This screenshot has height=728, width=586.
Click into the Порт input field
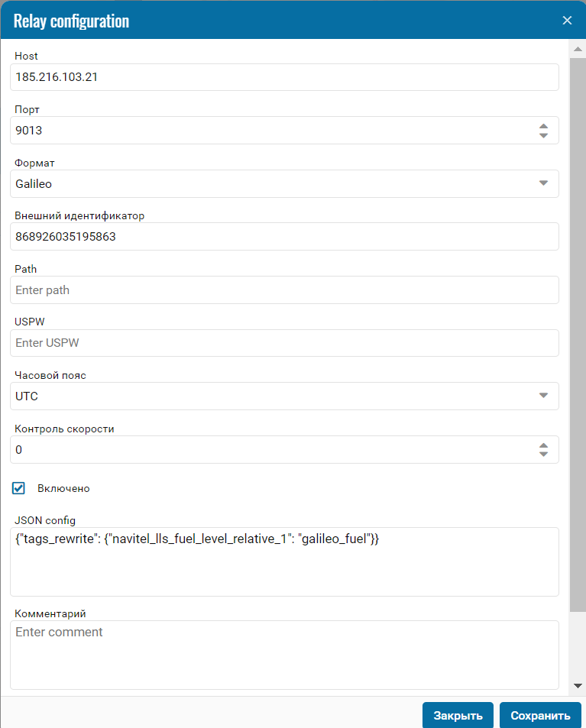(274, 131)
